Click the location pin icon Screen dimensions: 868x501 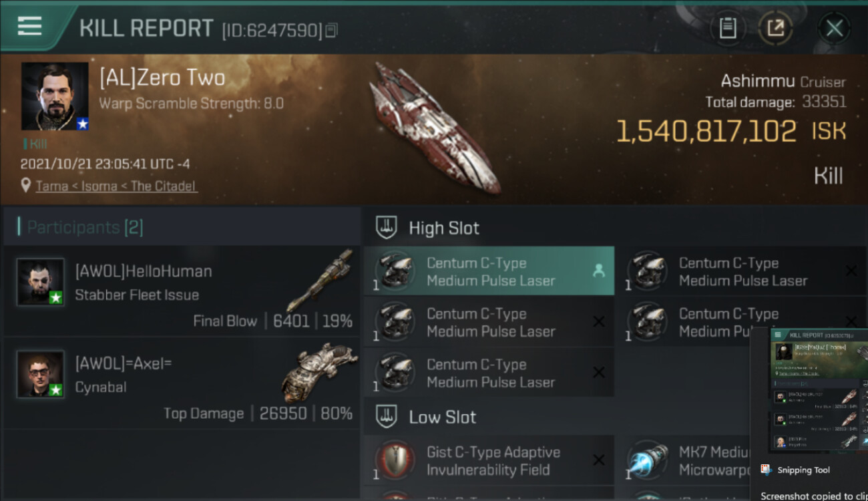click(x=26, y=186)
